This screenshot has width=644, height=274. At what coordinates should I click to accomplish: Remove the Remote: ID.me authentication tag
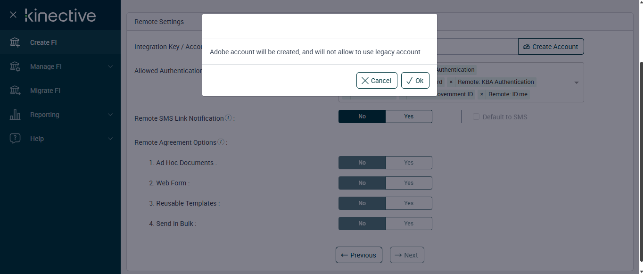pyautogui.click(x=481, y=94)
